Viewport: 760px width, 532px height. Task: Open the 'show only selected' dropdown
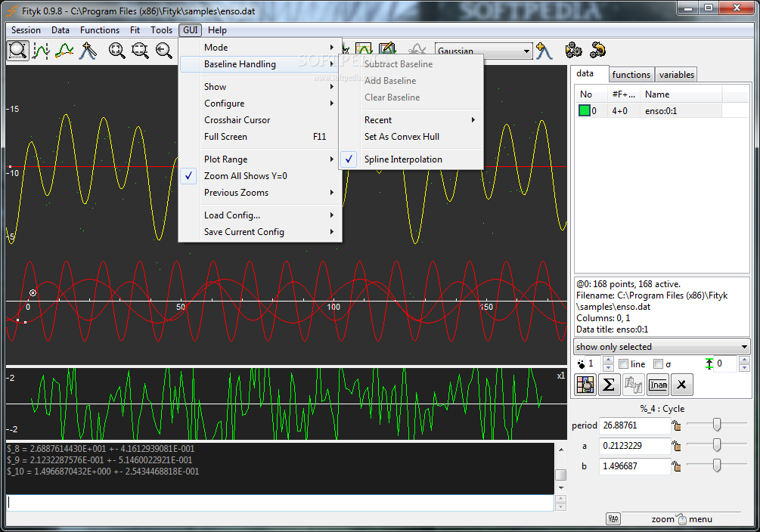tap(662, 347)
